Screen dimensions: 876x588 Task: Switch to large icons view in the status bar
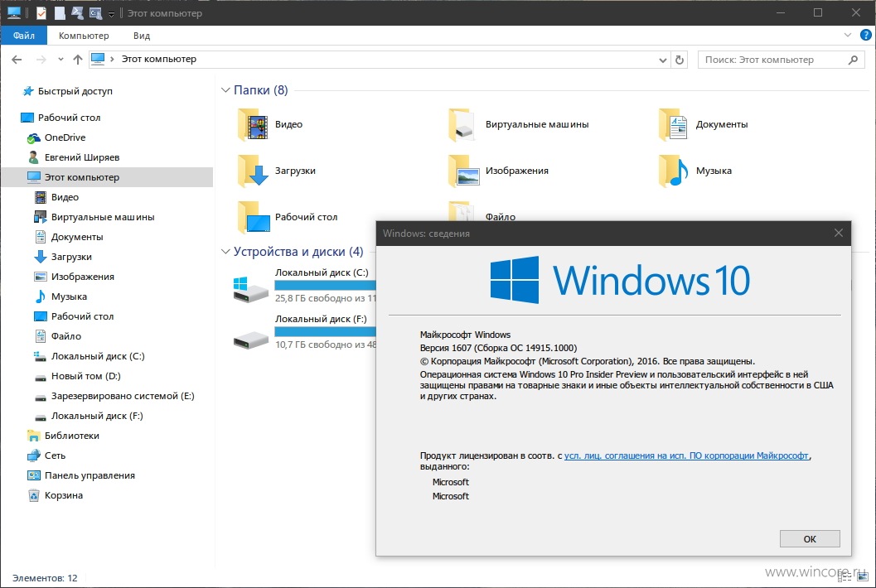pyautogui.click(x=861, y=577)
